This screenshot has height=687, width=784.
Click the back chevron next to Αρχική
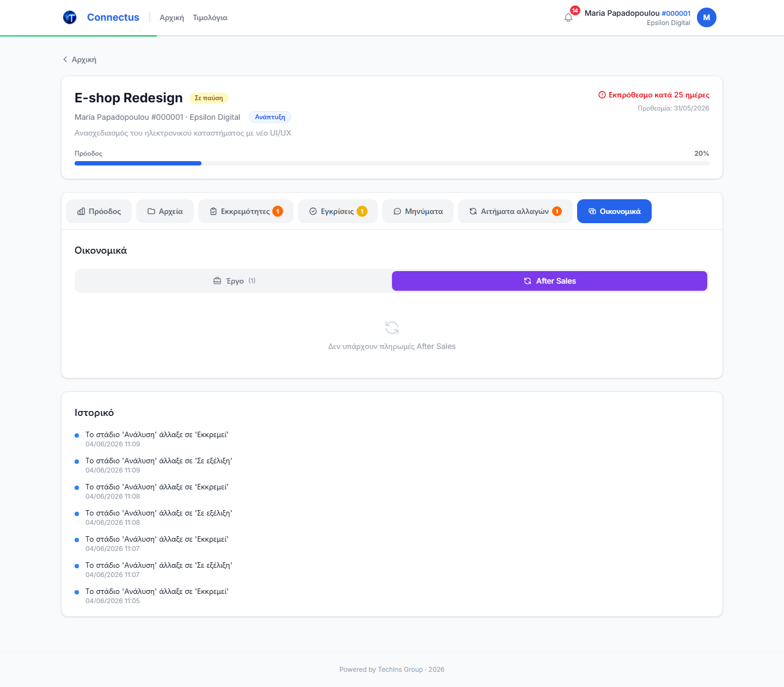[65, 59]
